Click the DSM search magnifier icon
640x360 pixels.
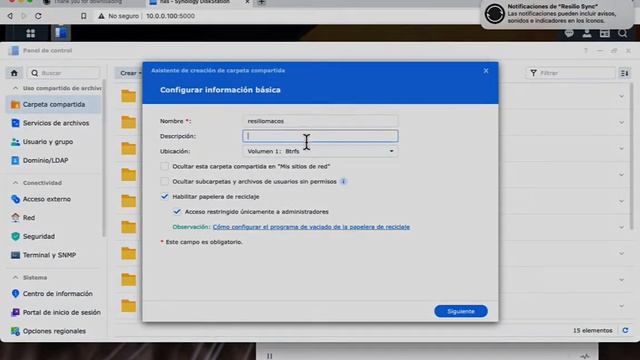(x=622, y=33)
